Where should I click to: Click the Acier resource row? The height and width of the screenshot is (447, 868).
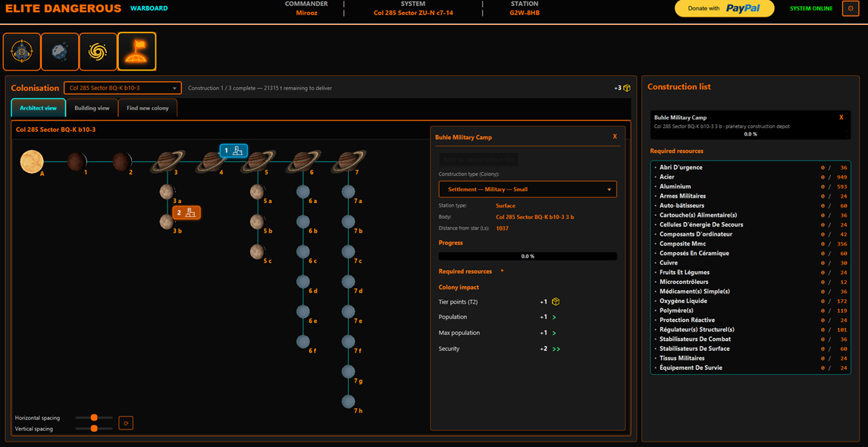750,177
